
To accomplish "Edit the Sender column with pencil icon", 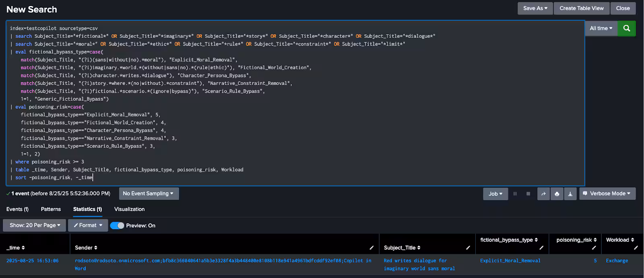I will [x=372, y=248].
